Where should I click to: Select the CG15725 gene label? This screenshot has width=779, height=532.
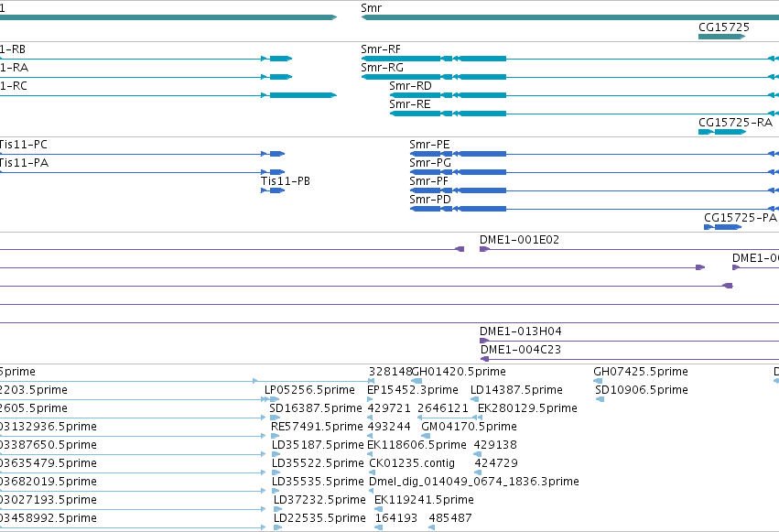pyautogui.click(x=724, y=27)
